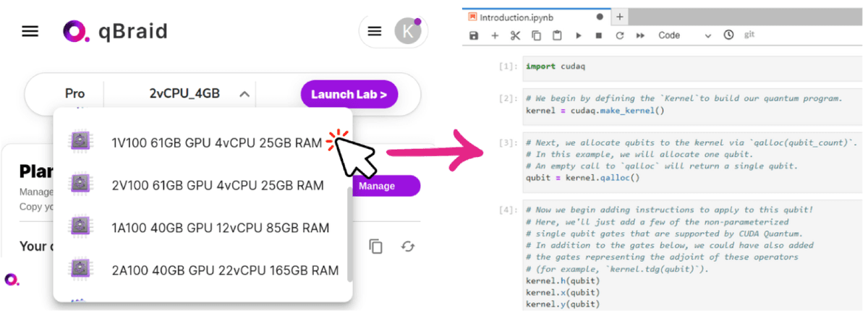Click the [4]: cell prompt
Screen dimensions: 868x316
[x=508, y=210]
